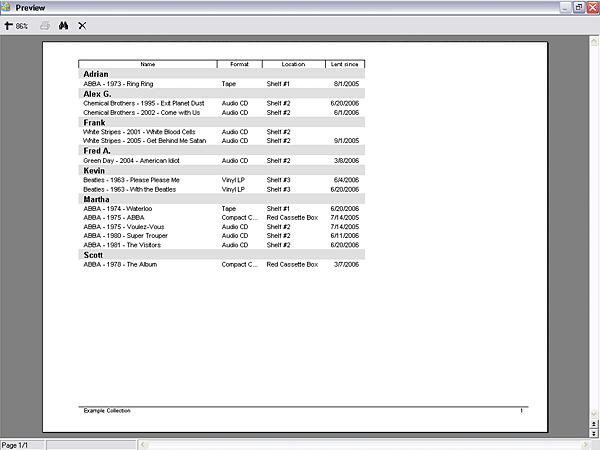The image size is (600, 450).
Task: Jump to next page with double-down arrow
Action: (x=594, y=434)
